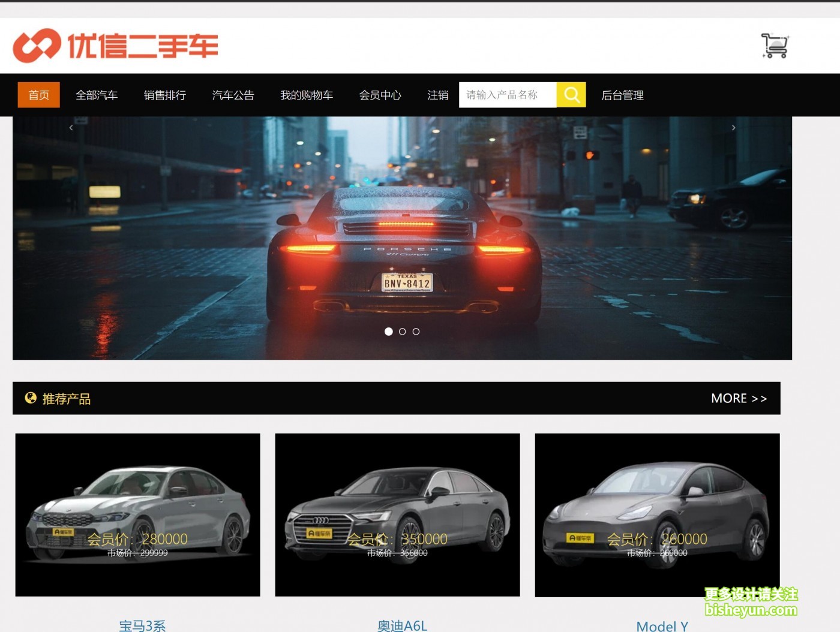Focus the product name search field
Image resolution: width=840 pixels, height=632 pixels.
pyautogui.click(x=508, y=95)
